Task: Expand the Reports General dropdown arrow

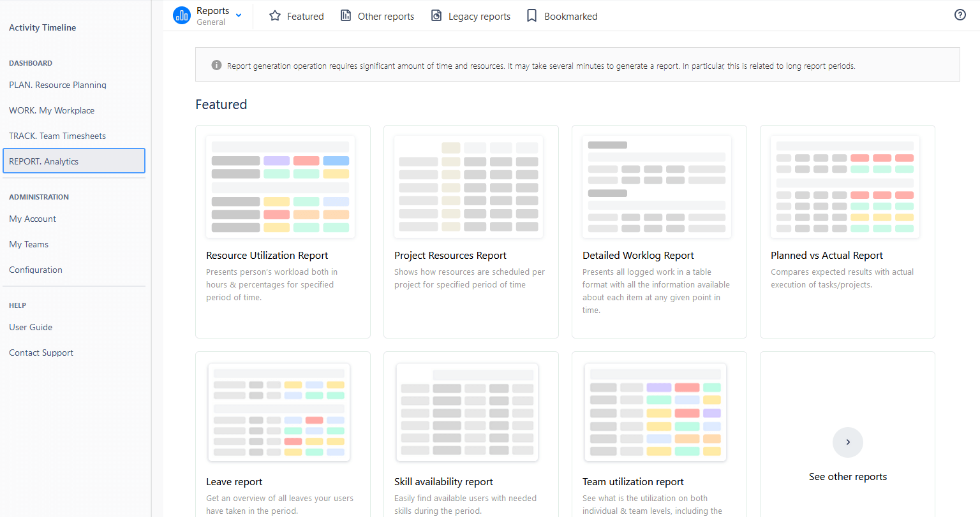Action: tap(239, 15)
